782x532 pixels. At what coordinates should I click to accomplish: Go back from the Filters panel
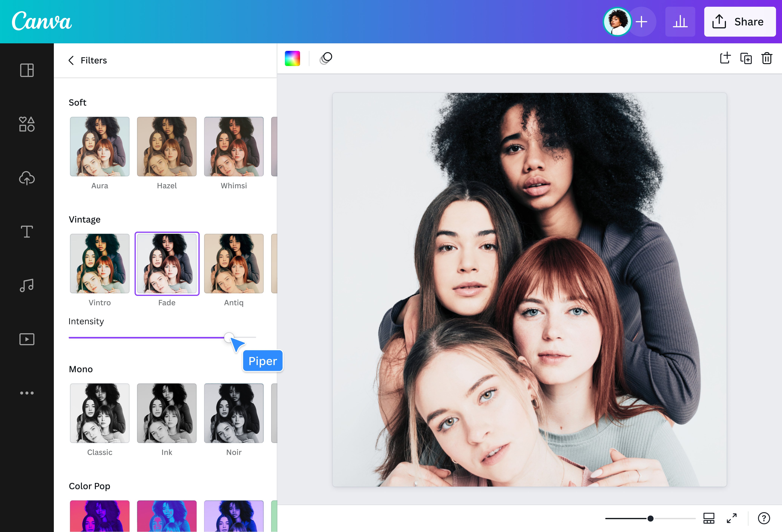71,61
